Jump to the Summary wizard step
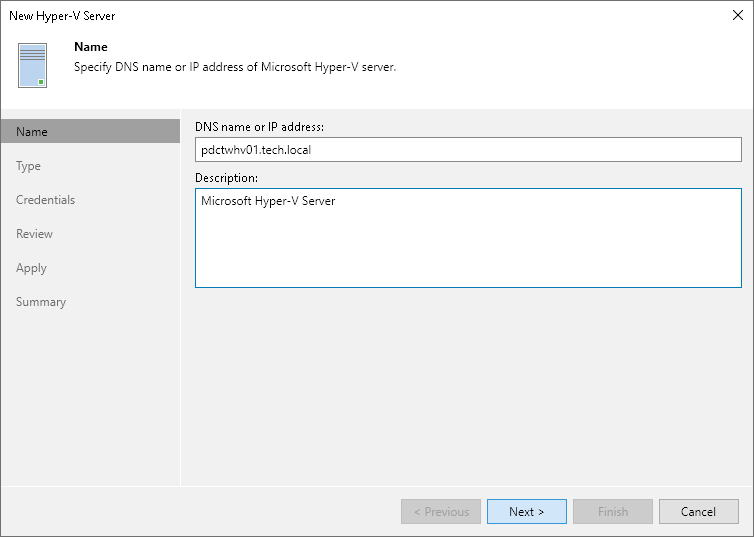 point(41,302)
